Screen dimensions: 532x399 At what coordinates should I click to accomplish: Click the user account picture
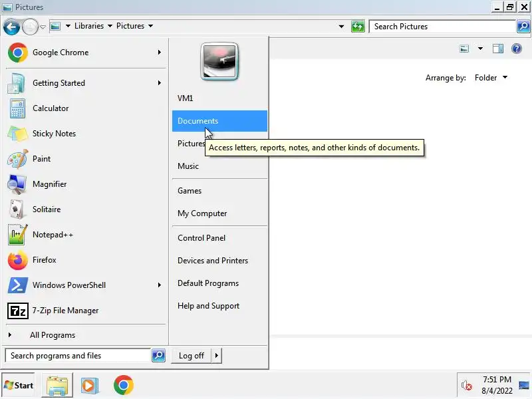219,61
